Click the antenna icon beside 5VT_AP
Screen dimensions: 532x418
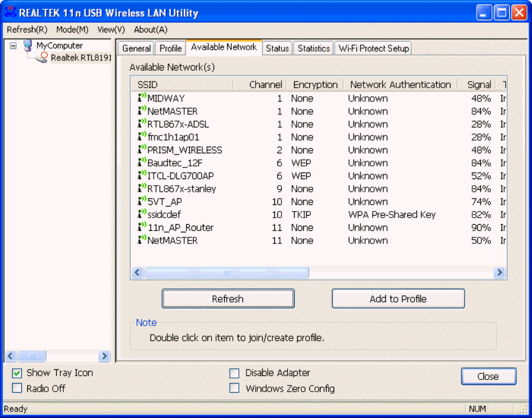142,201
